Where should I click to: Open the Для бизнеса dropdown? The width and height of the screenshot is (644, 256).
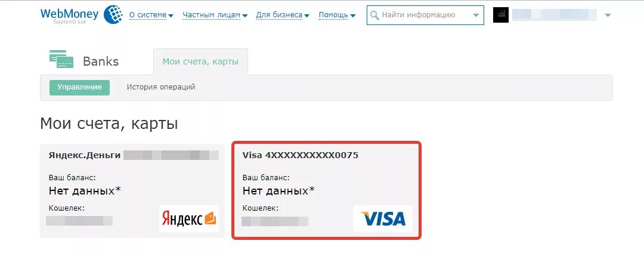tap(283, 15)
